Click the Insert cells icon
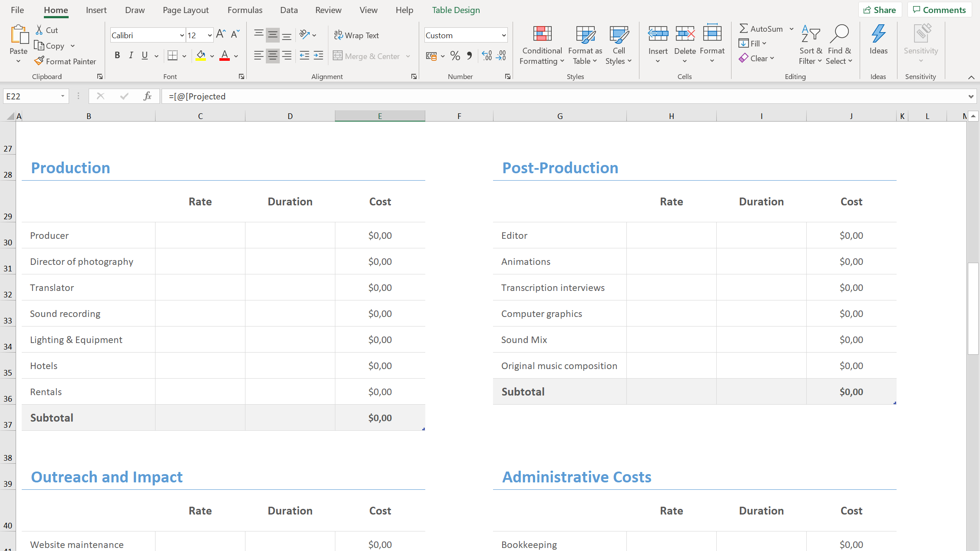The image size is (980, 551). click(658, 33)
